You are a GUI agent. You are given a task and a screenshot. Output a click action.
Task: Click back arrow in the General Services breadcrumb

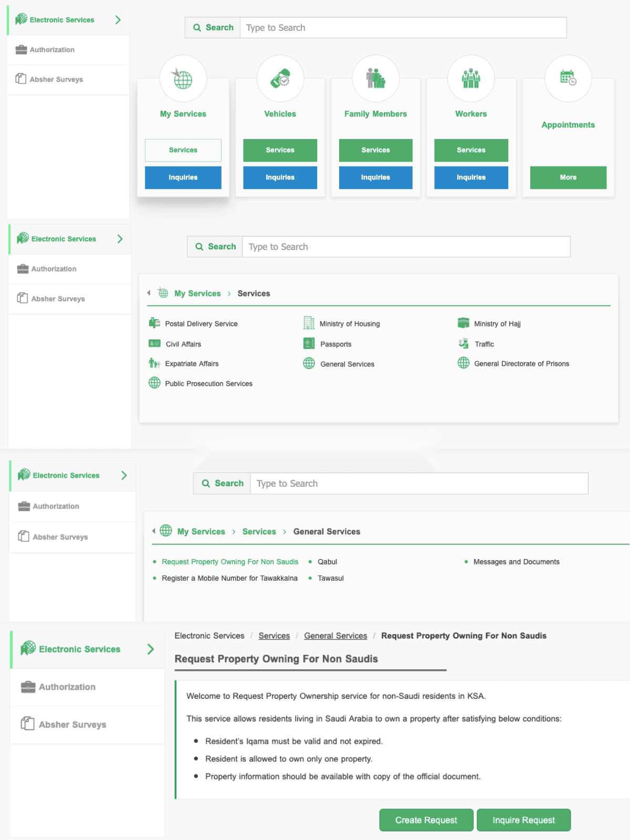(x=154, y=531)
